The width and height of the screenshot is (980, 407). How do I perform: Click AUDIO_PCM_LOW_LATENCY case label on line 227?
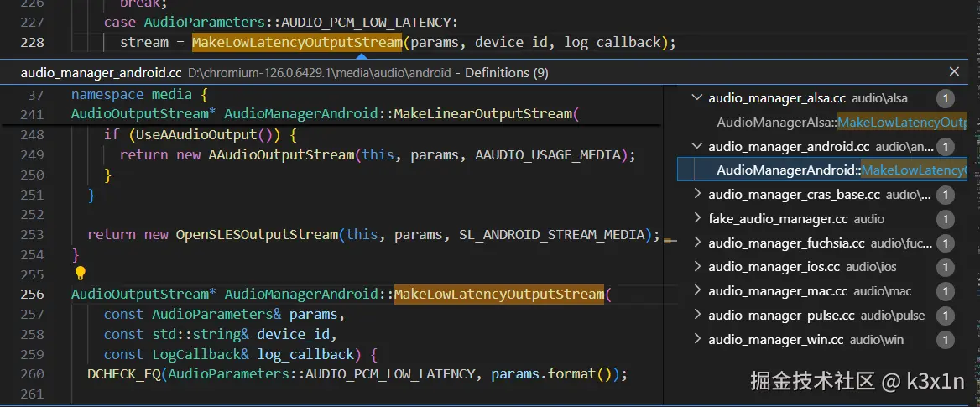coord(368,23)
